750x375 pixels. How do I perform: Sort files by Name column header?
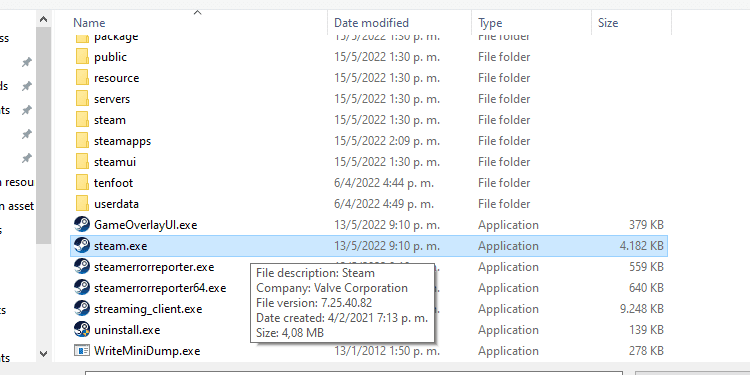point(89,22)
